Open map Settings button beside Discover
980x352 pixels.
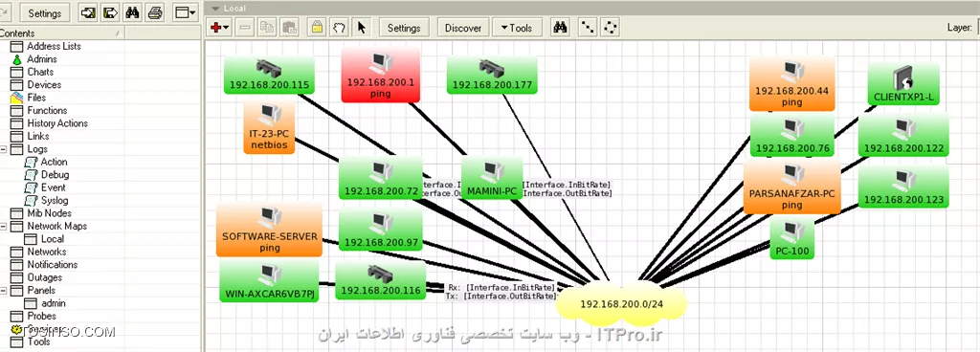[x=404, y=28]
